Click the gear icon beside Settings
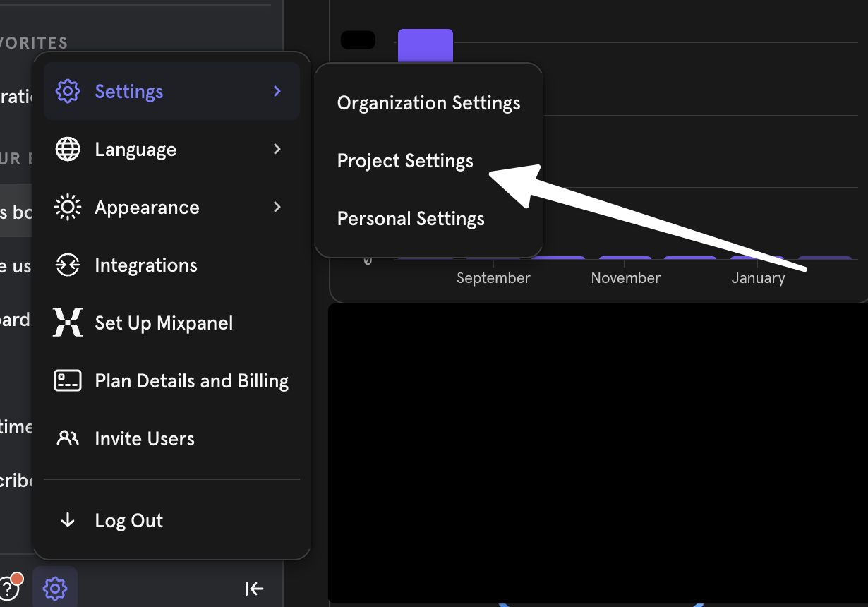This screenshot has height=607, width=868. (x=68, y=92)
